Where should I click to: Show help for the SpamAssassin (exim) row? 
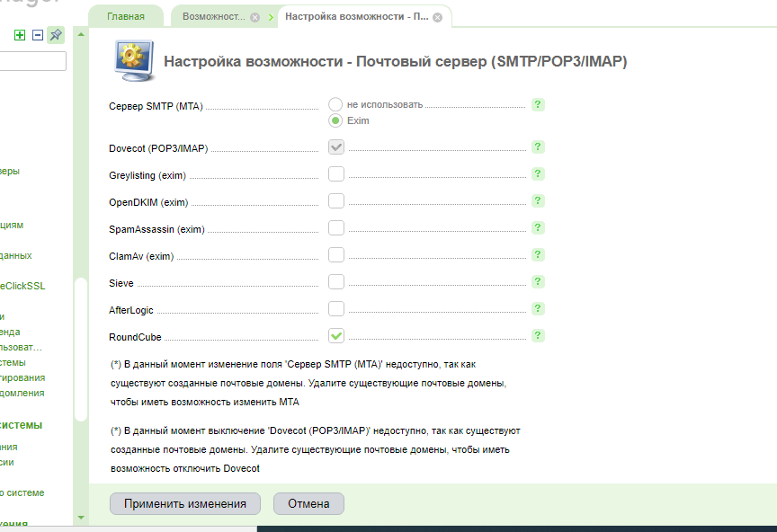coord(538,228)
